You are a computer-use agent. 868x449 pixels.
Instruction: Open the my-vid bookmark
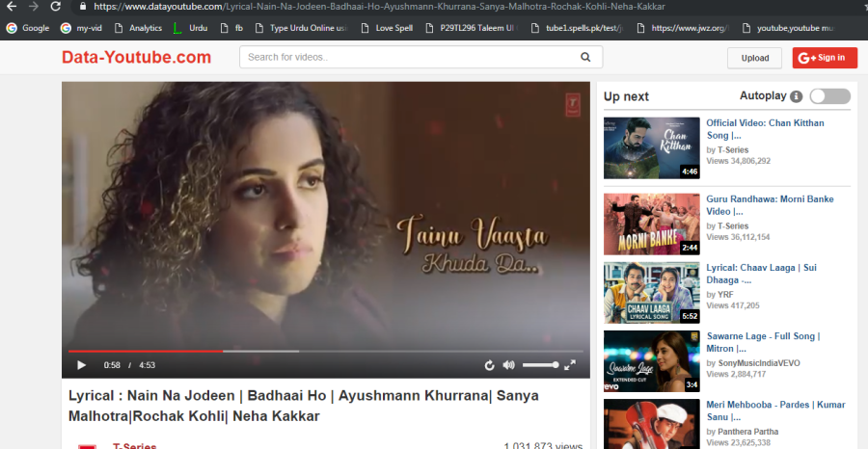click(81, 28)
